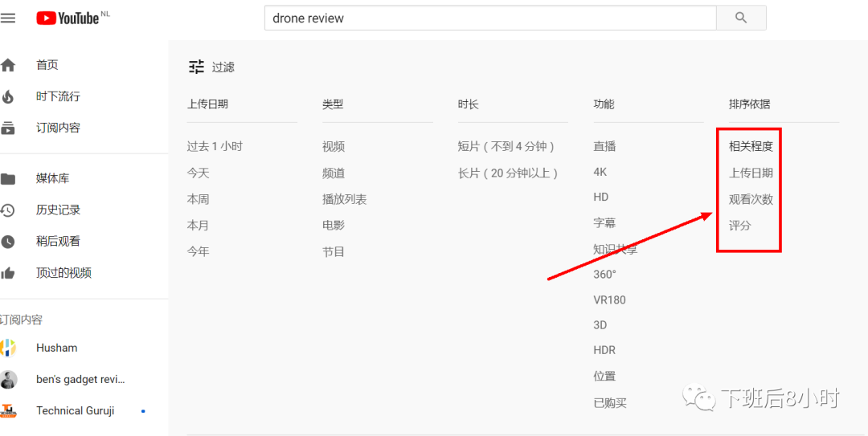Filter type to 节目

[334, 252]
